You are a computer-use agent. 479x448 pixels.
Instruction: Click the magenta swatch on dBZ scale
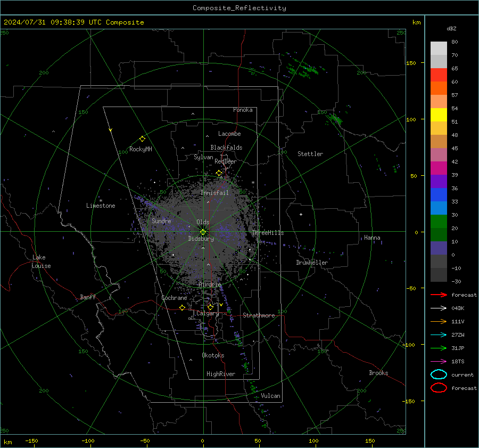tap(439, 168)
